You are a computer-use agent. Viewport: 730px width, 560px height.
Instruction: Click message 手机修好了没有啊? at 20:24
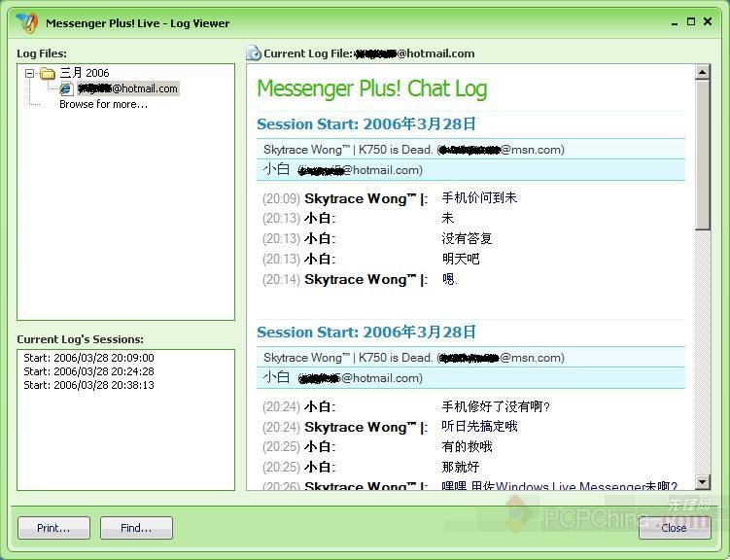pos(496,406)
